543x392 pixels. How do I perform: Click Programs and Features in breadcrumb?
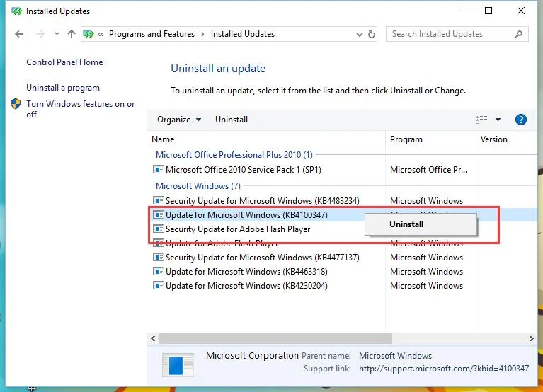(152, 34)
